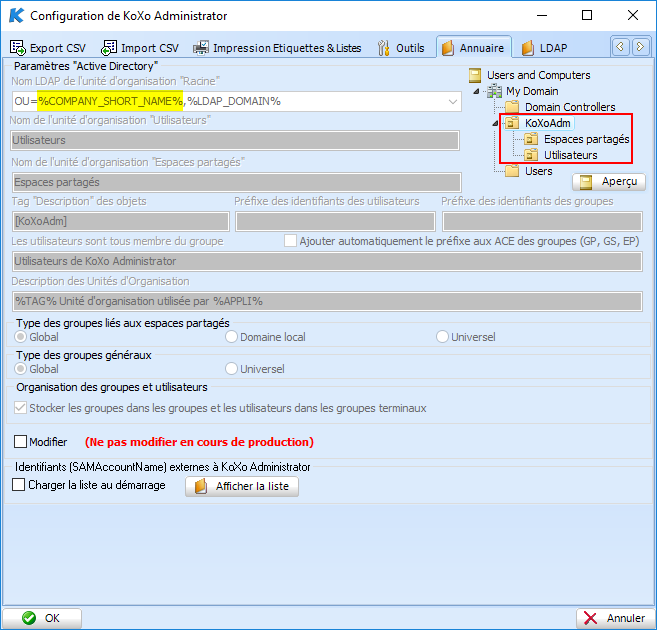The width and height of the screenshot is (657, 630).
Task: Click the My Domain server icon
Action: tap(494, 91)
